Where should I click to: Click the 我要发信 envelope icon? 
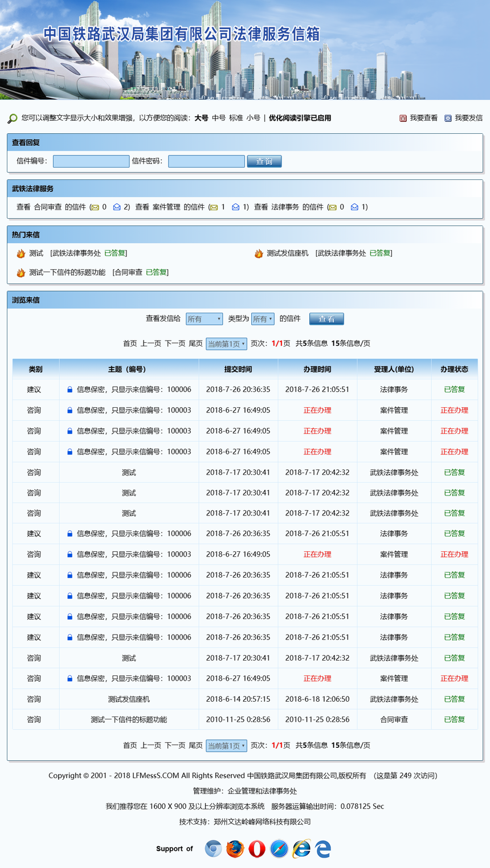point(448,118)
